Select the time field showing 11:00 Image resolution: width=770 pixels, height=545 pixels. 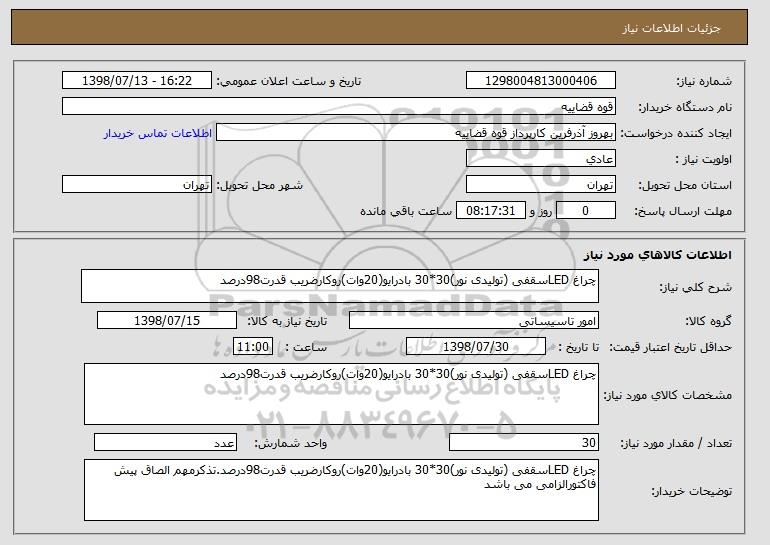click(x=253, y=347)
